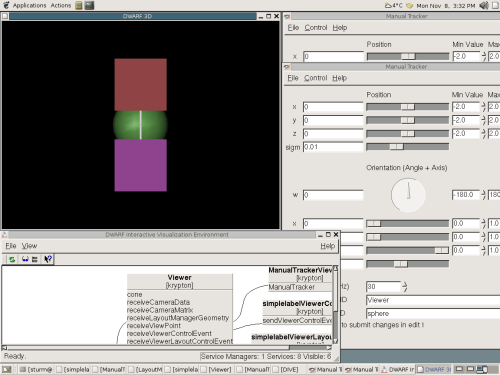Open window menu icon of rear Manual Tracker

click(x=287, y=16)
